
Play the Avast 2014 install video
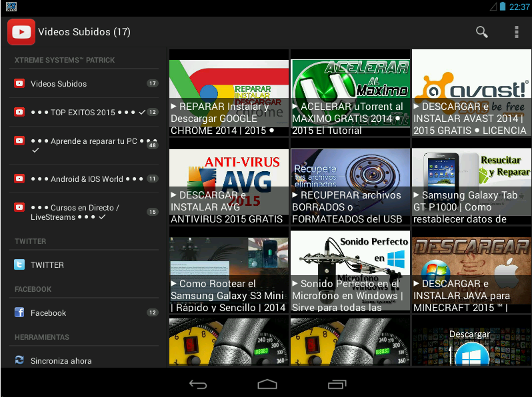click(471, 93)
